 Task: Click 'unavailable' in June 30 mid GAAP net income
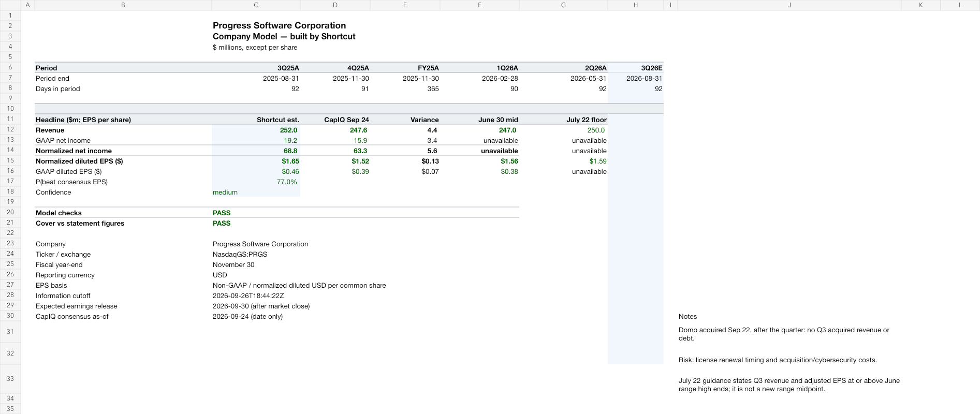tap(501, 140)
